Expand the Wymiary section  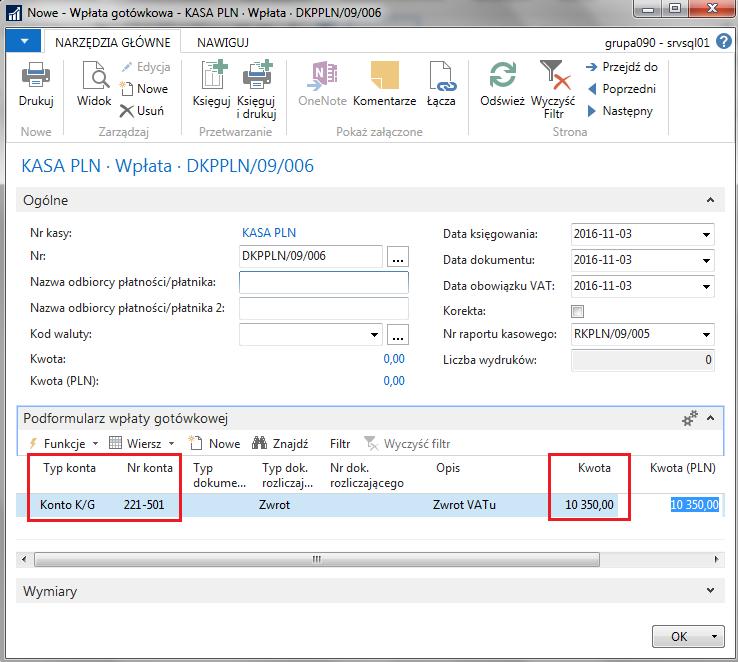point(710,590)
